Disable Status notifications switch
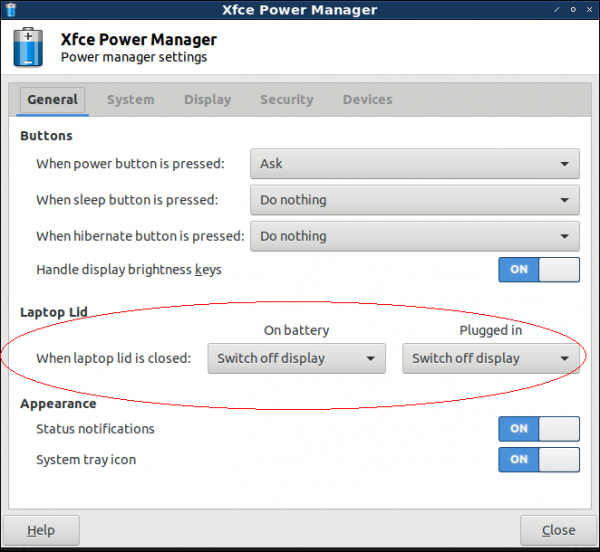 pyautogui.click(x=539, y=429)
